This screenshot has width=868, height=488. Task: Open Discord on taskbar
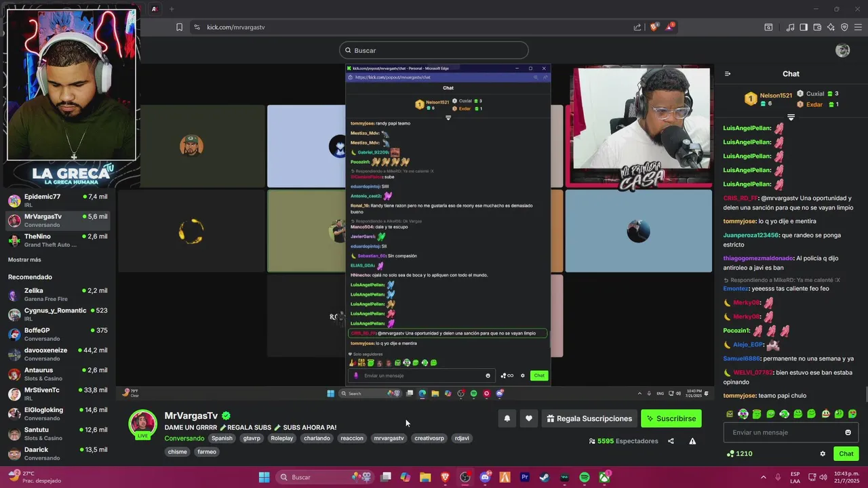485,477
